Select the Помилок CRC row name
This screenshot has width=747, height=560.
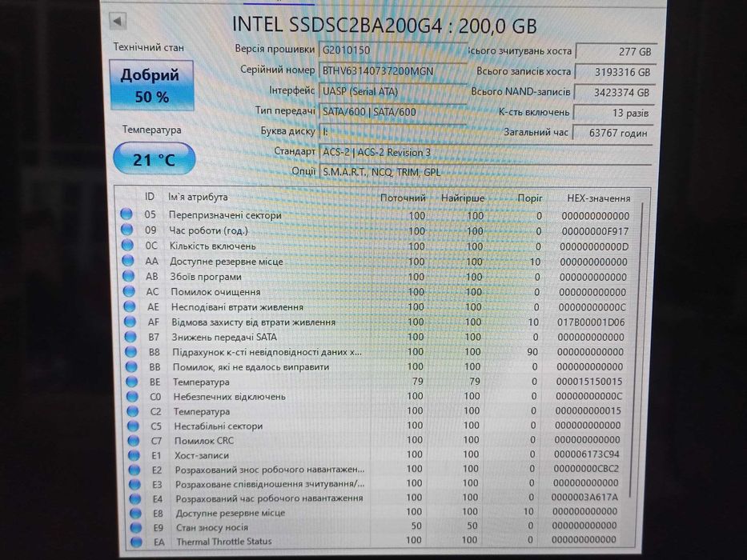tap(204, 441)
